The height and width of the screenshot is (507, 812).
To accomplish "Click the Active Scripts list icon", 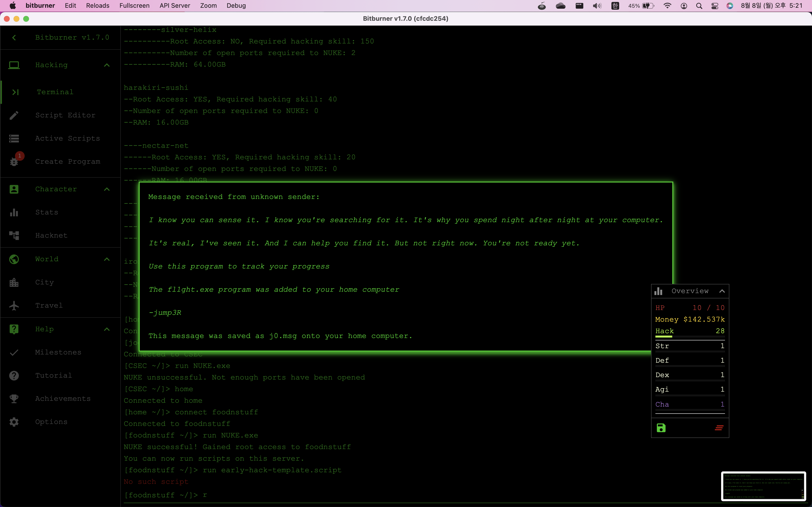I will (14, 139).
